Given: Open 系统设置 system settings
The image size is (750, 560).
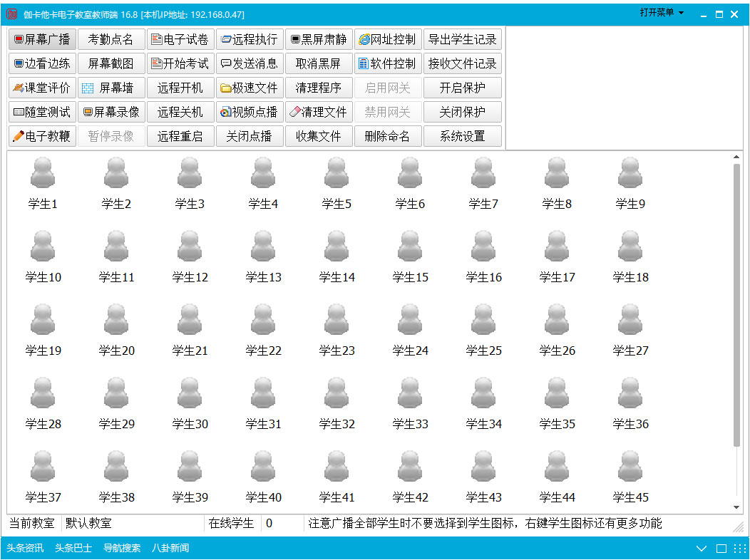Looking at the screenshot, I should click(x=461, y=135).
